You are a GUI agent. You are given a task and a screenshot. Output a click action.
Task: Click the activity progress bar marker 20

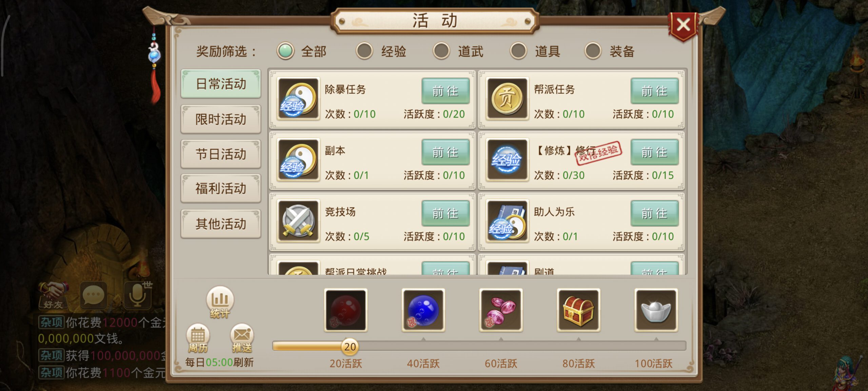350,347
